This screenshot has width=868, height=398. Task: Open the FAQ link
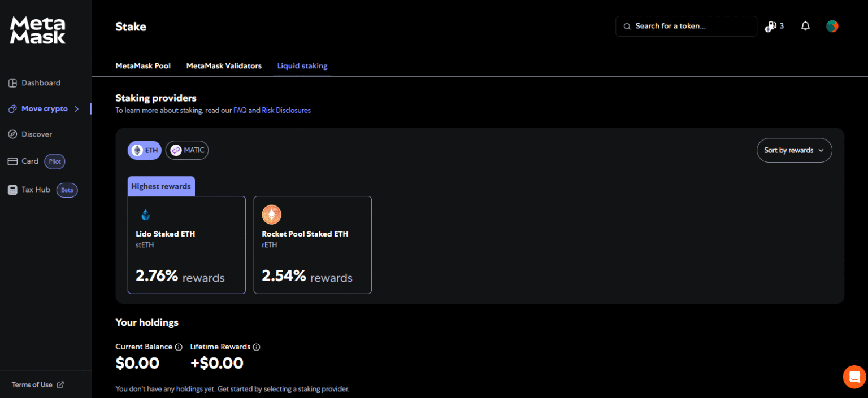pyautogui.click(x=240, y=111)
